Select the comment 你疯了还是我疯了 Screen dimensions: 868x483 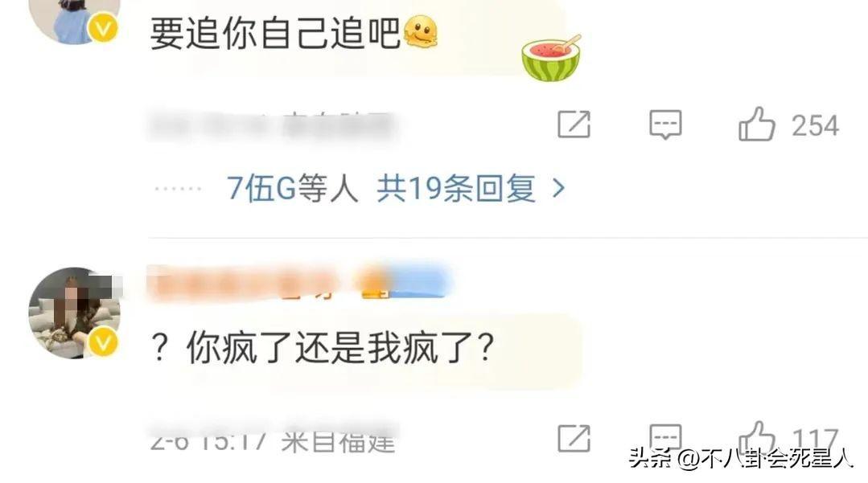pos(322,349)
